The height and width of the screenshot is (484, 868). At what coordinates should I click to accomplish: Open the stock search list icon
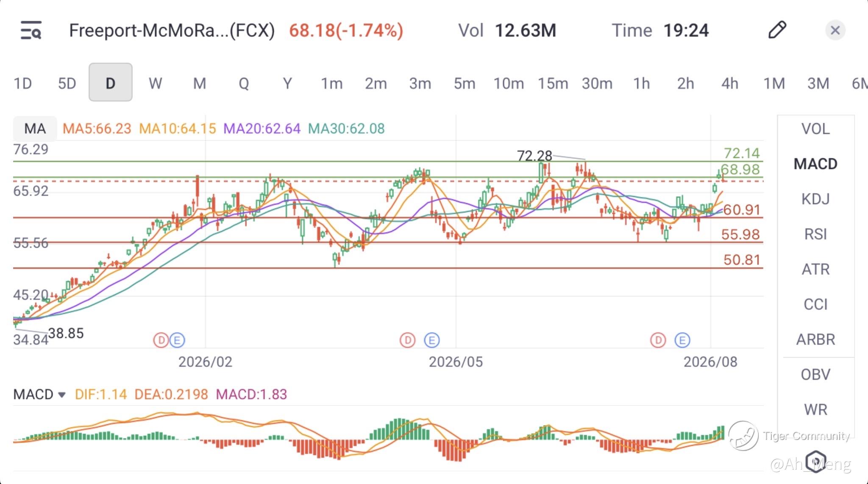click(31, 30)
